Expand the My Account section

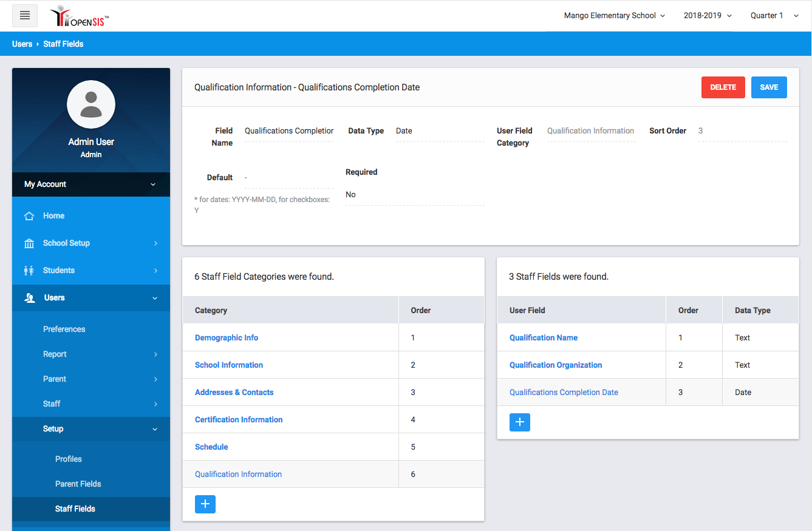91,184
